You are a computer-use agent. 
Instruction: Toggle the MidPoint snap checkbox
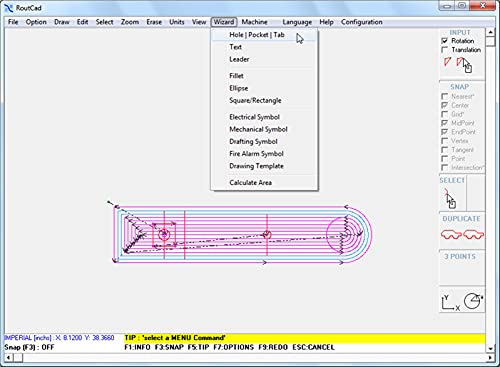point(444,123)
